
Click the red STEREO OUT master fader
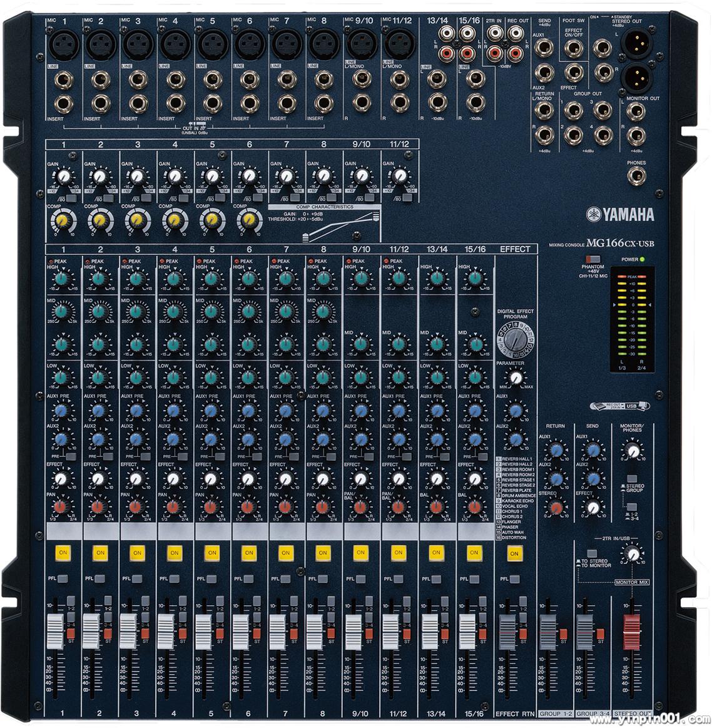click(632, 631)
